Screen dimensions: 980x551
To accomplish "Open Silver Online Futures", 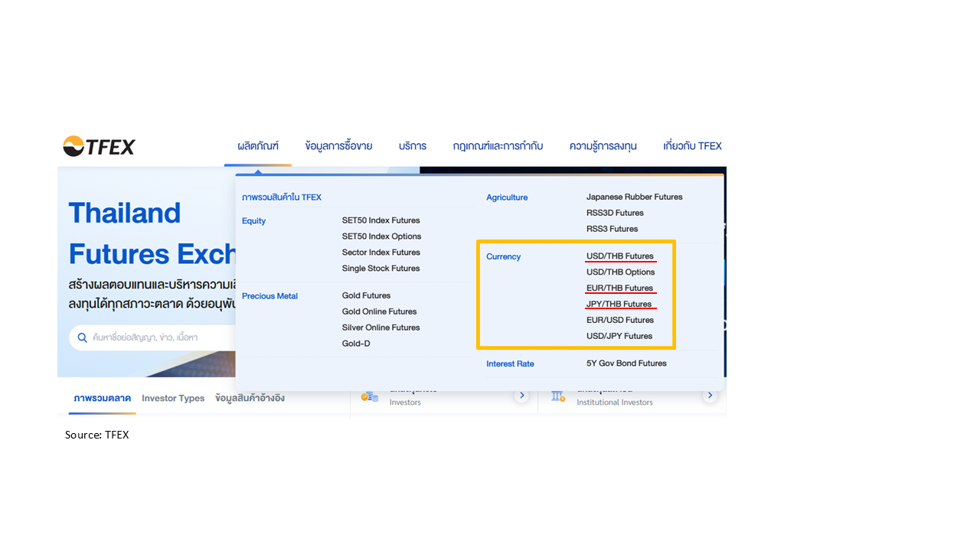I will (x=381, y=328).
